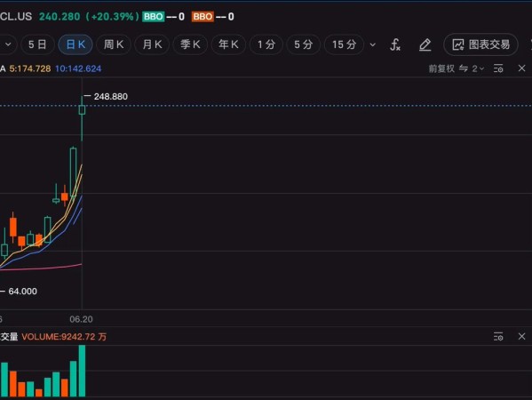
Task: Open the fx indicator functions
Action: pos(395,44)
